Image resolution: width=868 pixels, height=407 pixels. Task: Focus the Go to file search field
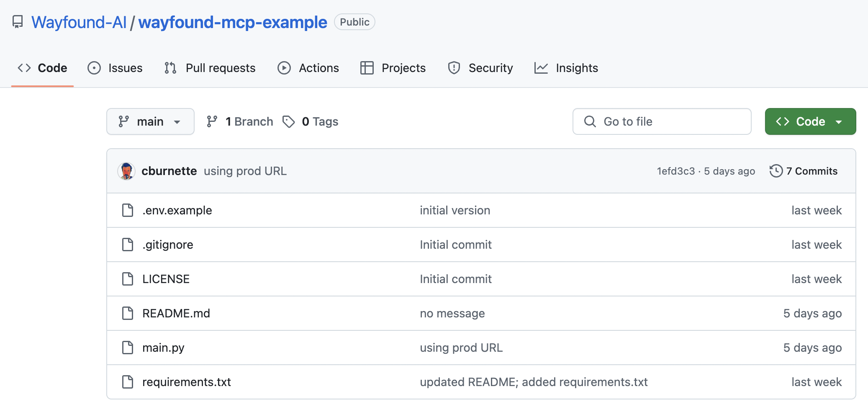pos(662,121)
